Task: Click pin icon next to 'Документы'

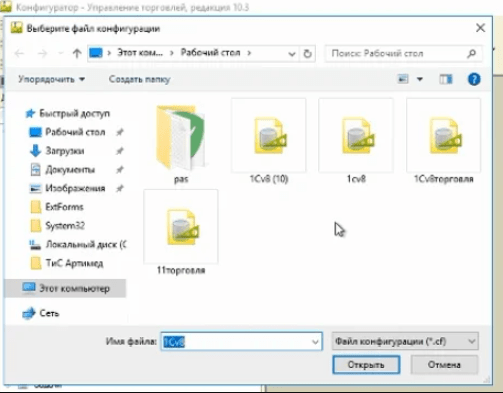Action: 119,170
